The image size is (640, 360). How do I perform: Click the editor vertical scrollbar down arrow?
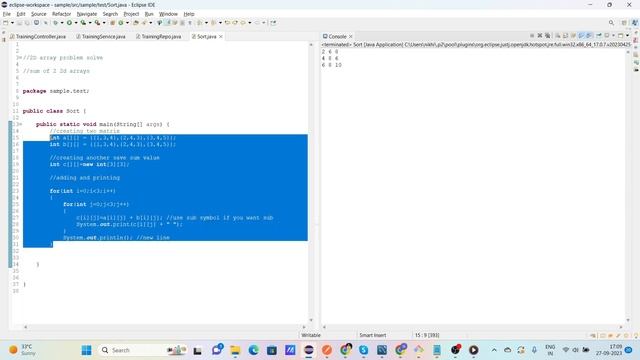(311, 320)
